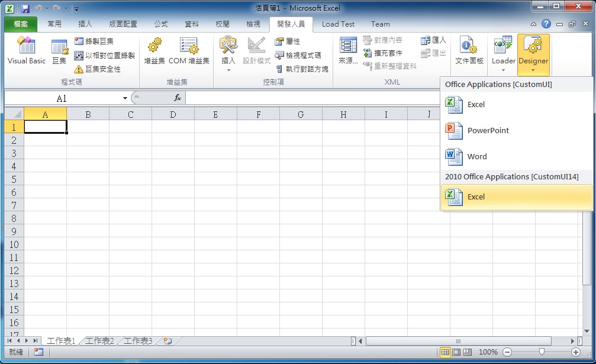Click the fx insert function button
Viewport: 596px width, 364px height.
(x=178, y=98)
